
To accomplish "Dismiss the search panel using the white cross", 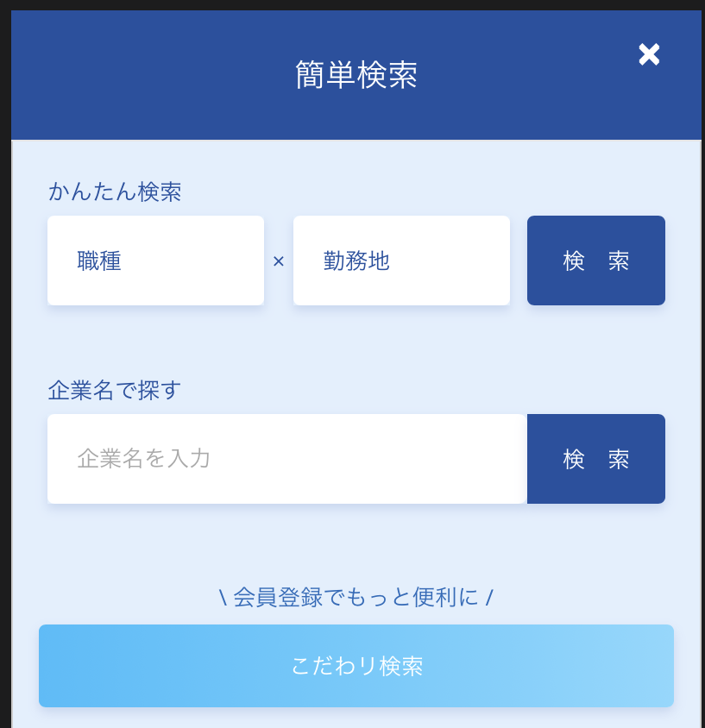I will pyautogui.click(x=649, y=55).
